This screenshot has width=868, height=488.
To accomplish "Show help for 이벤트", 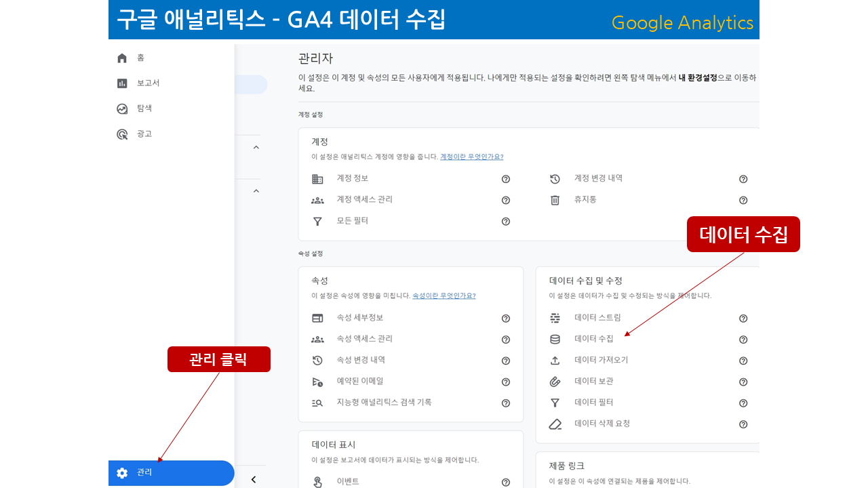I will (506, 483).
